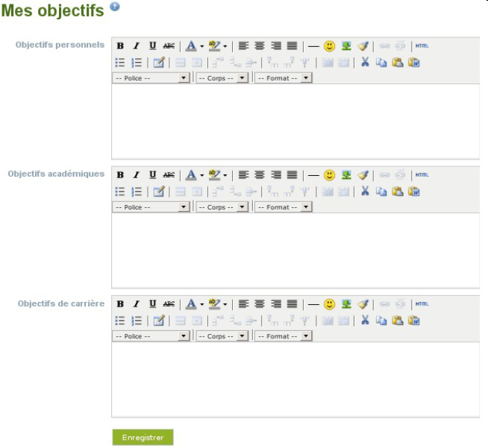Click the Objectifs de carrière label
Screen dimensions: 488x448
point(61,303)
